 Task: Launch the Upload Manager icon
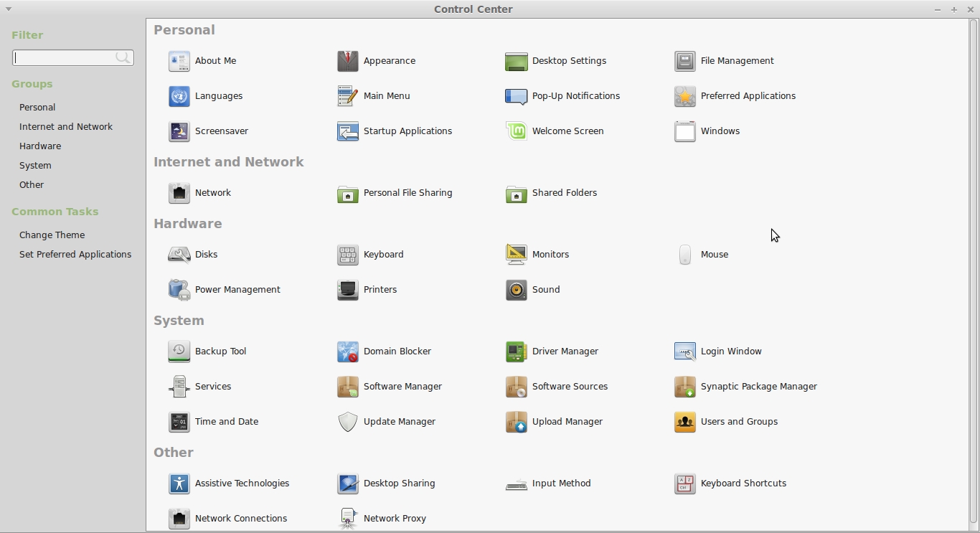516,422
